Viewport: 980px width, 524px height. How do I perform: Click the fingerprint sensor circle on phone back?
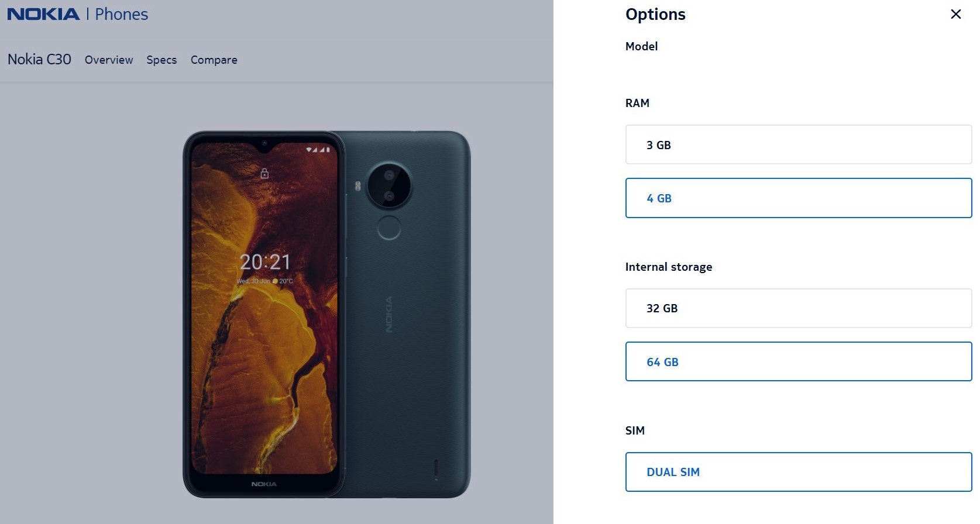pos(389,227)
